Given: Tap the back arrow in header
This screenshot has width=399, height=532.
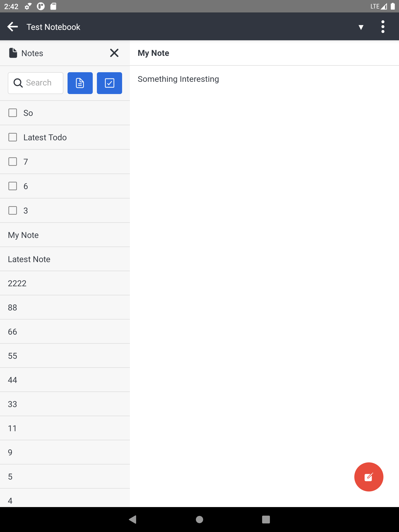Looking at the screenshot, I should 12,27.
